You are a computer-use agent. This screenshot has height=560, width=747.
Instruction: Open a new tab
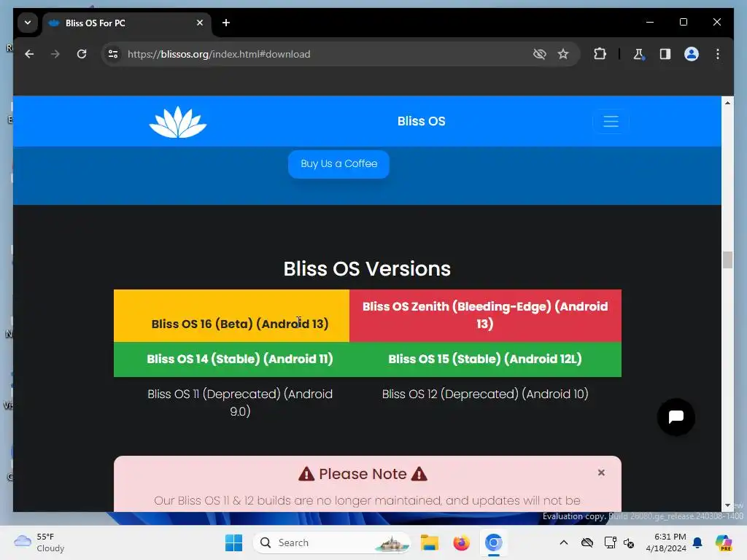[226, 23]
